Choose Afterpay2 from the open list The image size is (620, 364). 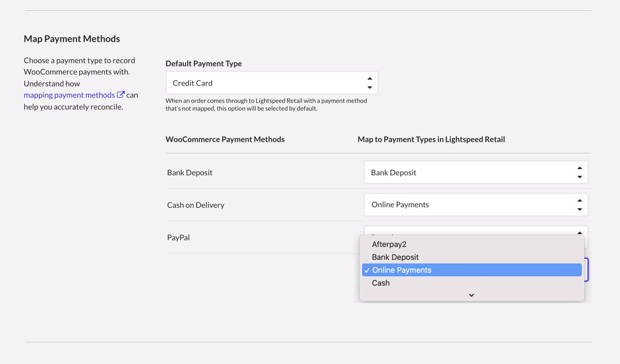pyautogui.click(x=389, y=244)
